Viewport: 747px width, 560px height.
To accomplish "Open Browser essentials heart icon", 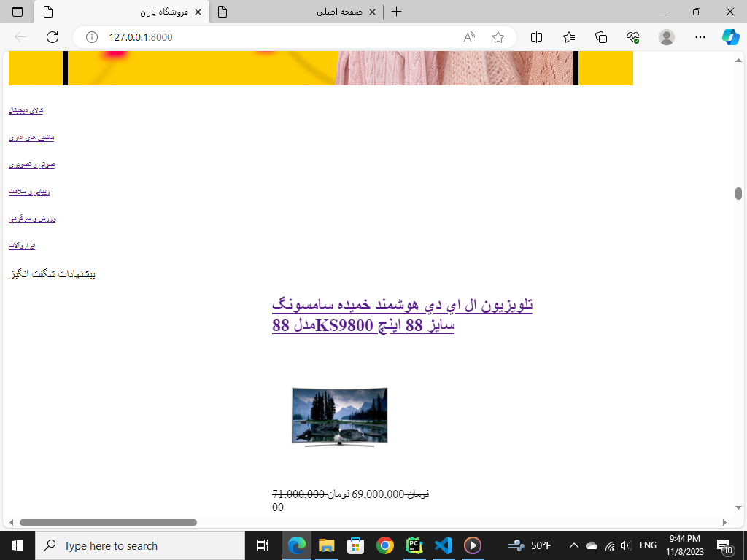I will tap(633, 37).
